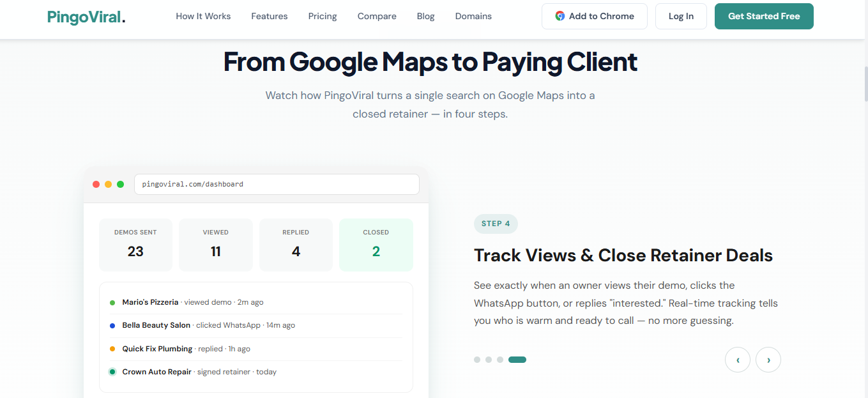The width and height of the screenshot is (868, 398).
Task: Visit the Blog link
Action: 425,16
